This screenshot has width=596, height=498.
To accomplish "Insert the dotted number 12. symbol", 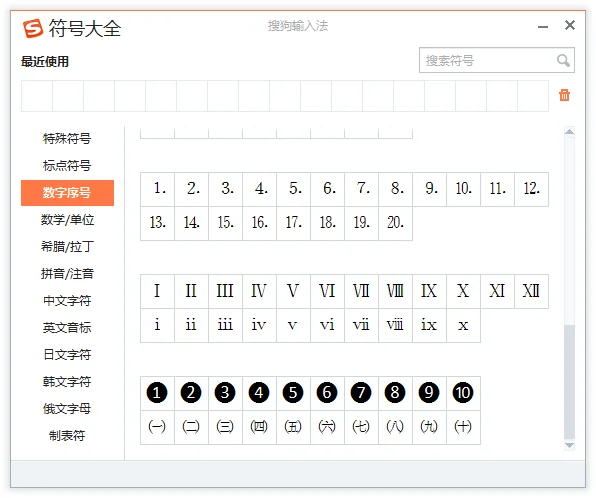I will [x=531, y=189].
